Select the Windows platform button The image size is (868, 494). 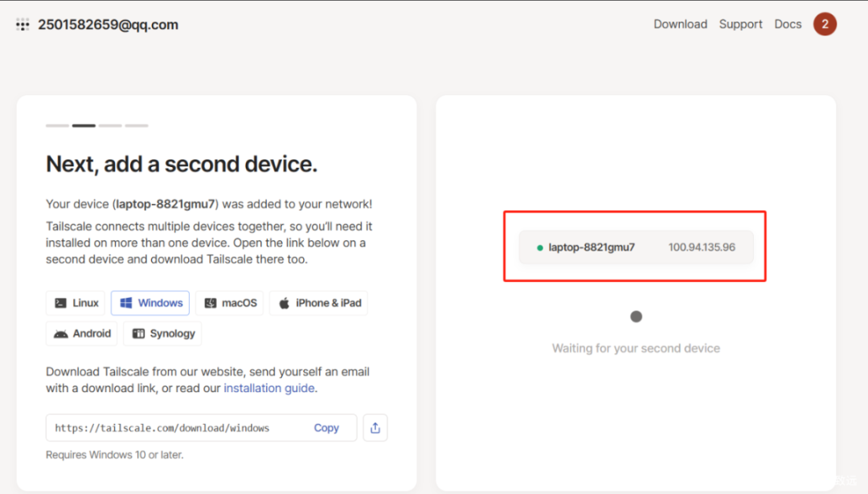point(150,303)
